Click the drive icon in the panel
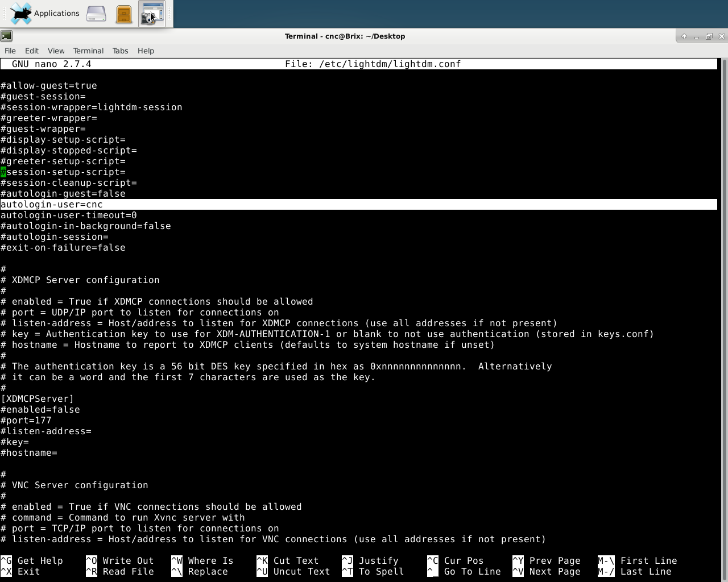Image resolution: width=728 pixels, height=582 pixels. [96, 14]
